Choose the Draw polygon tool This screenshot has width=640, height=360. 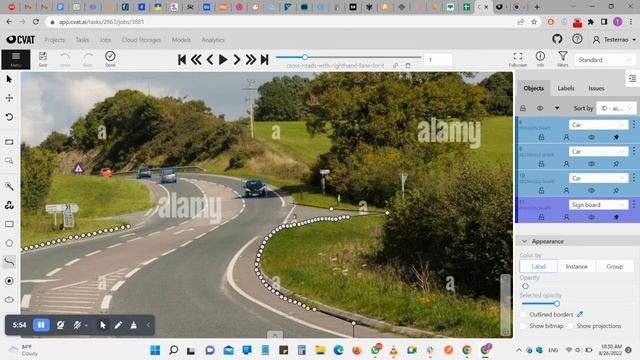(x=9, y=243)
